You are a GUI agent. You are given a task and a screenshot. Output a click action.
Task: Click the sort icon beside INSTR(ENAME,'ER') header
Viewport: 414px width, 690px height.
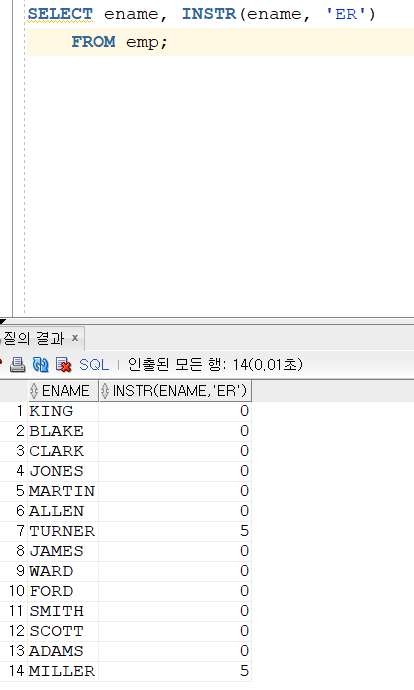[104, 391]
